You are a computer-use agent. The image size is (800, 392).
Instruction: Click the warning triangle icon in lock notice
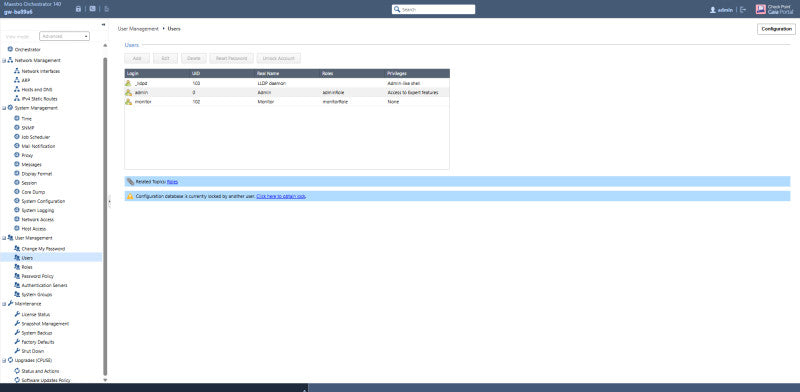pos(130,196)
